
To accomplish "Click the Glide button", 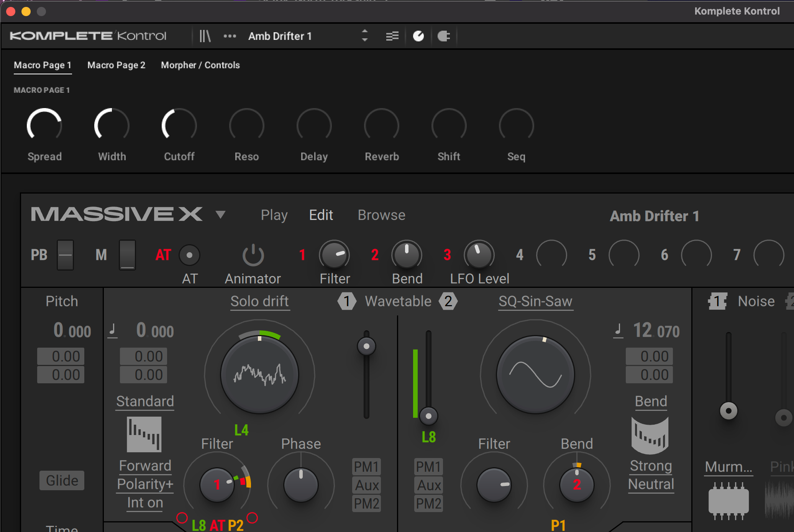I will 62,481.
